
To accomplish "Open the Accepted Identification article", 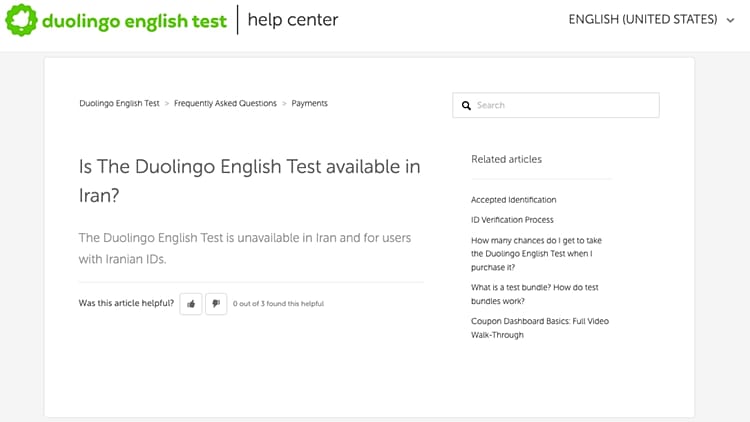I will [514, 200].
